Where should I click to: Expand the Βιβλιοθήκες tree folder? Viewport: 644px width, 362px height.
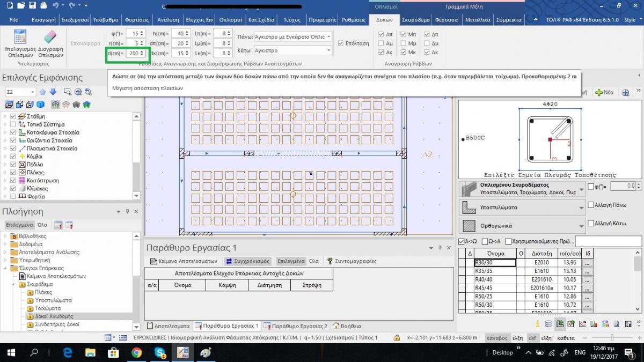(5, 236)
